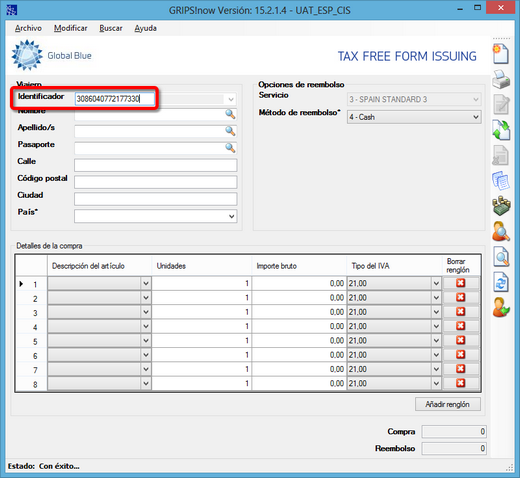Click row 7 Importe bruto cell
The width and height of the screenshot is (520, 478).
point(299,369)
